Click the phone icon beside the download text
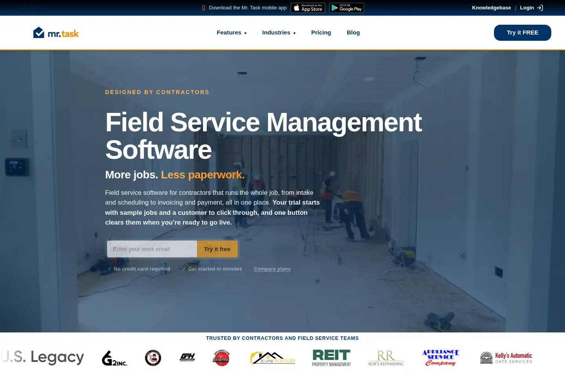Screen dimensions: 565x392 (x=204, y=8)
